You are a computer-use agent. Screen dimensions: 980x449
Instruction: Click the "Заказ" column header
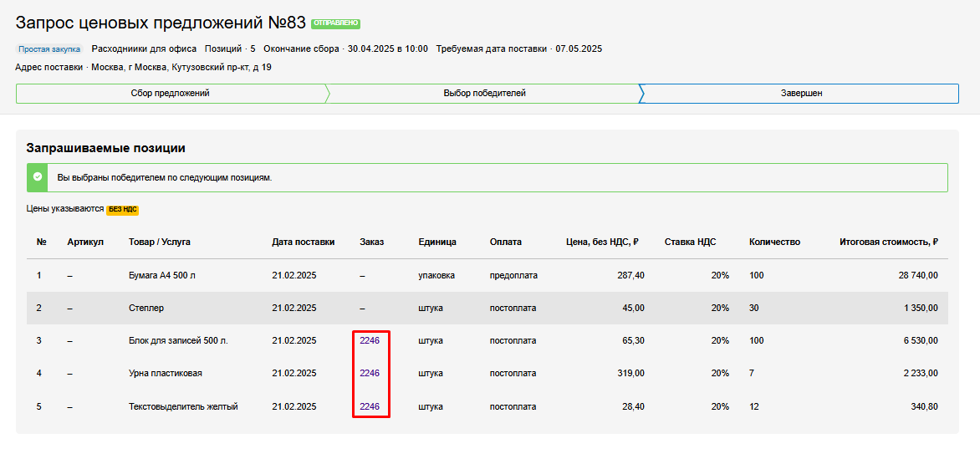371,242
